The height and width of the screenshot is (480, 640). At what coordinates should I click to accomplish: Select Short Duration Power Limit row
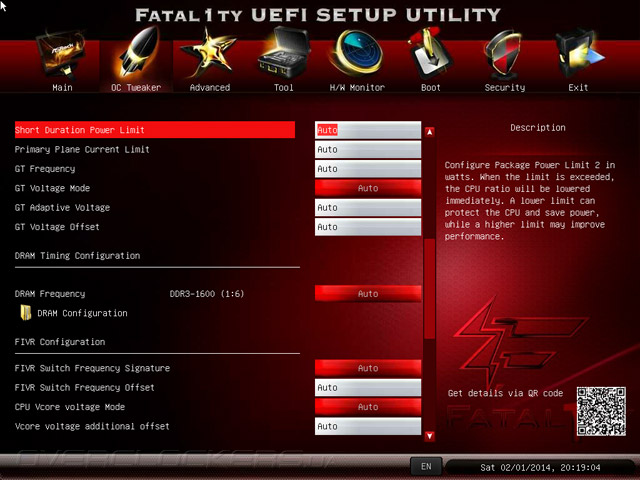(155, 130)
